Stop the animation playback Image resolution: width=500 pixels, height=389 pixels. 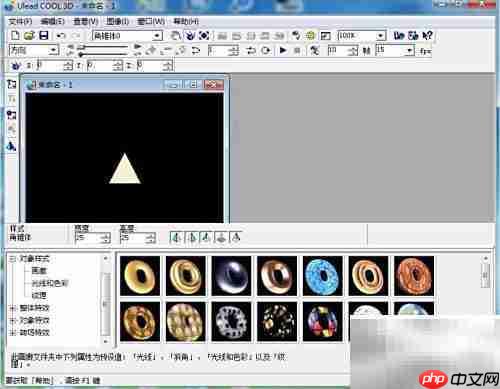click(297, 51)
